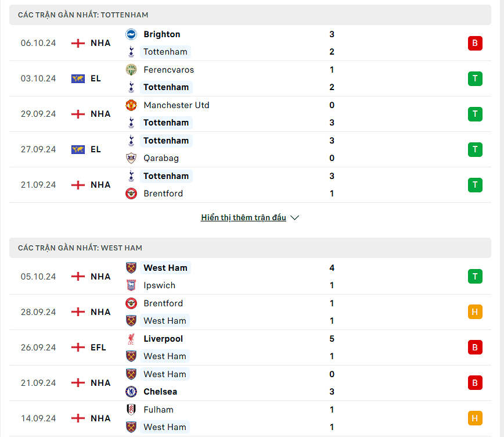Image resolution: width=504 pixels, height=437 pixels.
Task: Click the Ferencvaros club crest icon
Action: coord(131,70)
